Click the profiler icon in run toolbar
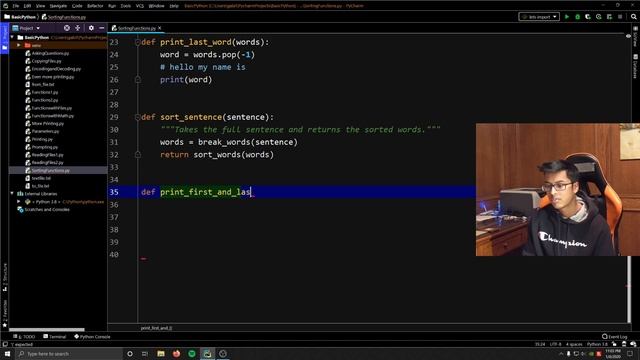The image size is (640, 360). (x=598, y=17)
